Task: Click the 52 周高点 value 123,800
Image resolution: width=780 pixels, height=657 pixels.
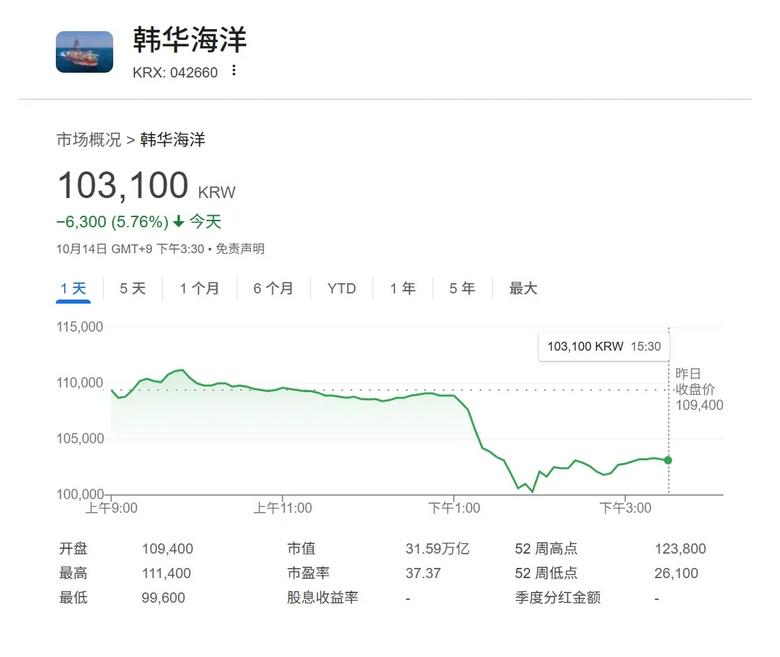Action: (680, 548)
